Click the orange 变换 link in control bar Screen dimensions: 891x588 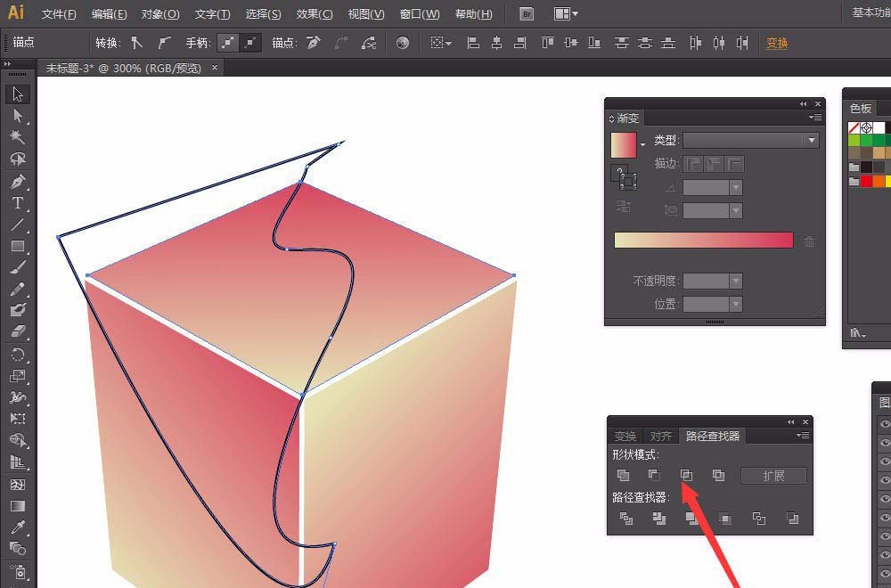click(x=777, y=43)
